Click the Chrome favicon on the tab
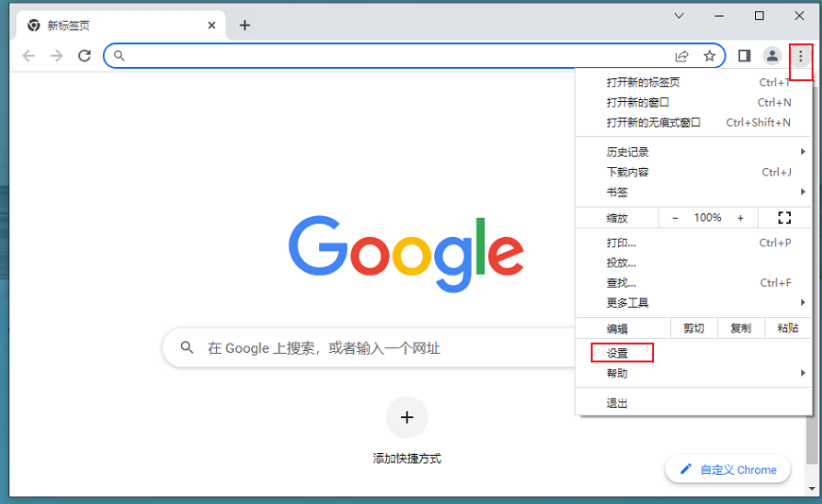The image size is (822, 504). click(34, 25)
